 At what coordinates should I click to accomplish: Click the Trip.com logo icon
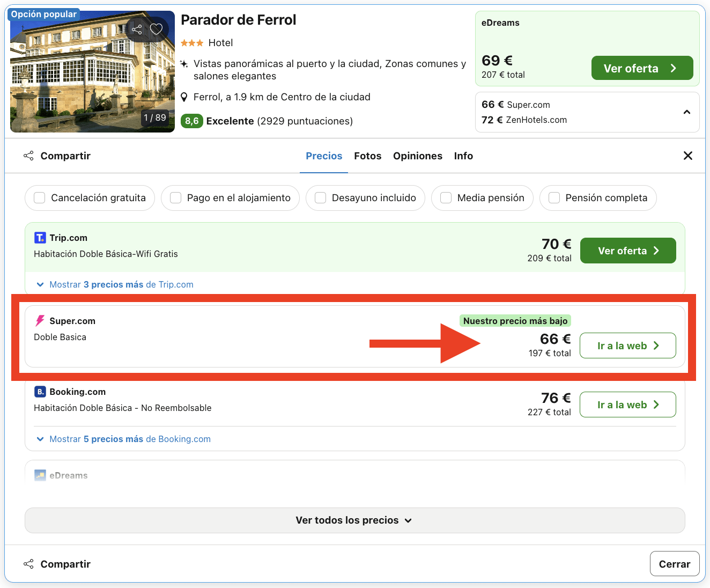[40, 238]
